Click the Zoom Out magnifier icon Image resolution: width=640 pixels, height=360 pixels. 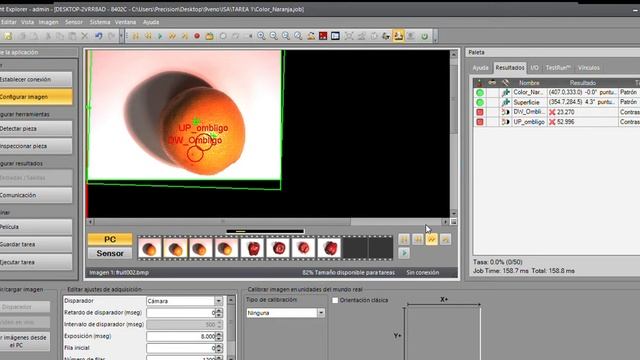[x=273, y=36]
